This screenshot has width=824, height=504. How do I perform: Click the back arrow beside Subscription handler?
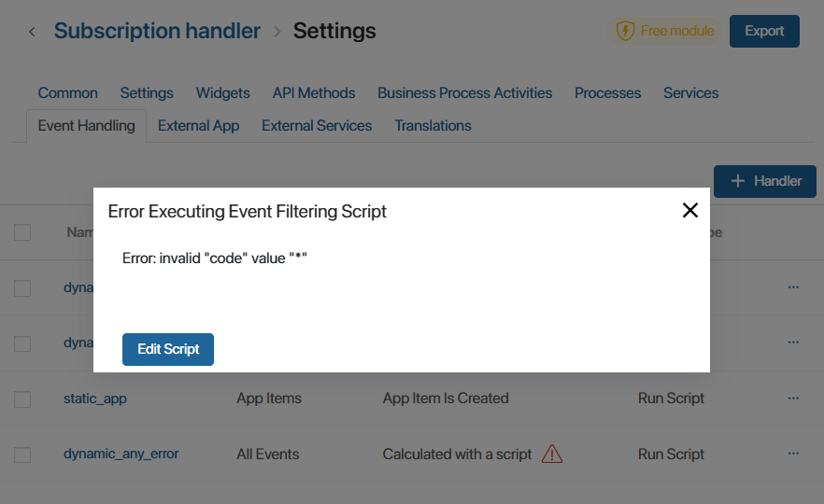pyautogui.click(x=32, y=32)
